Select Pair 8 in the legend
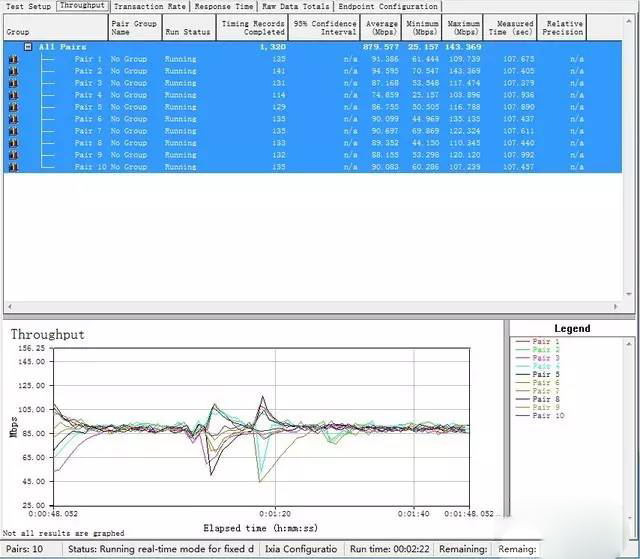The image size is (640, 559). [546, 399]
